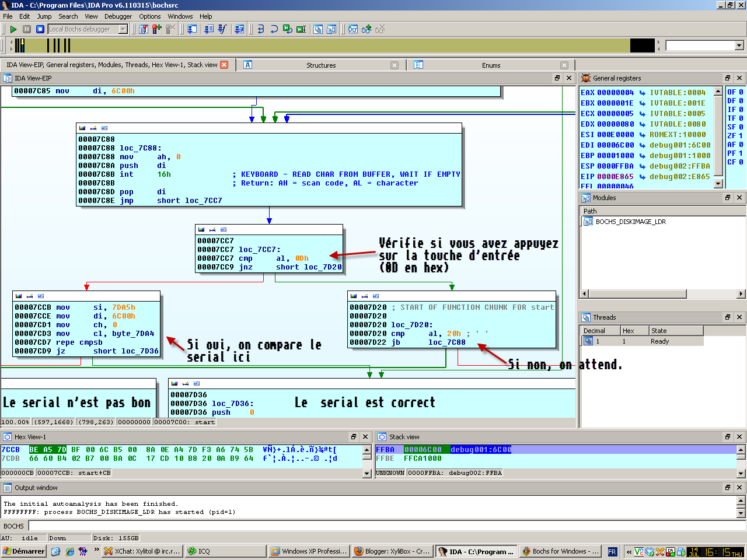Open the Jump menu

tap(44, 16)
